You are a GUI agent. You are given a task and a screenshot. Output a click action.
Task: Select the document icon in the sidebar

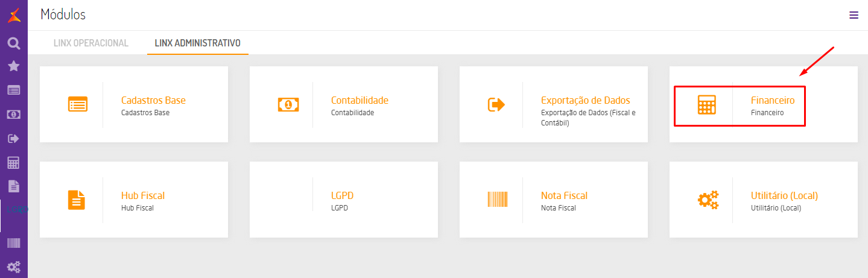coord(13,186)
